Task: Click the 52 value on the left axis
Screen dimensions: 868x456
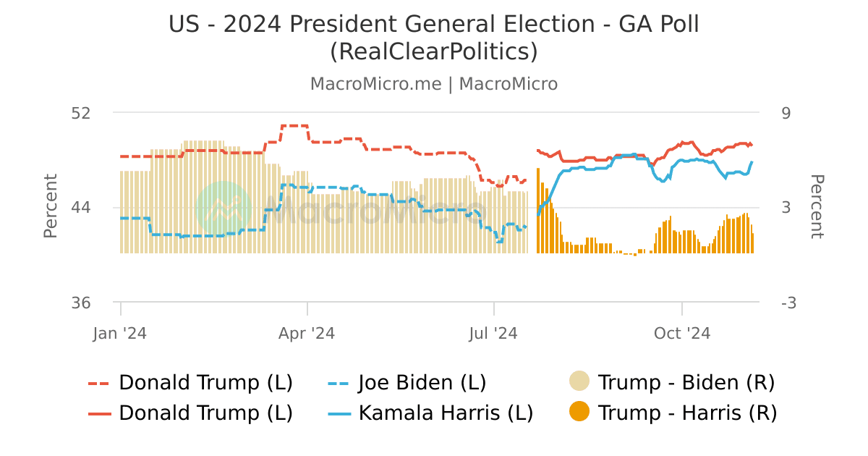Action: tap(80, 113)
